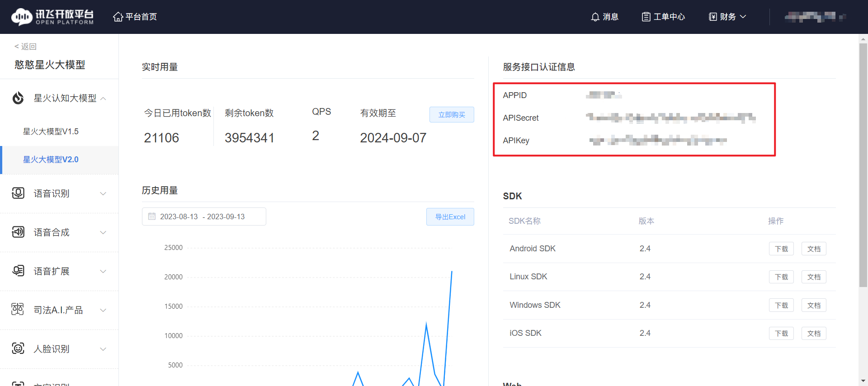
Task: Open the history date range picker
Action: (x=204, y=217)
